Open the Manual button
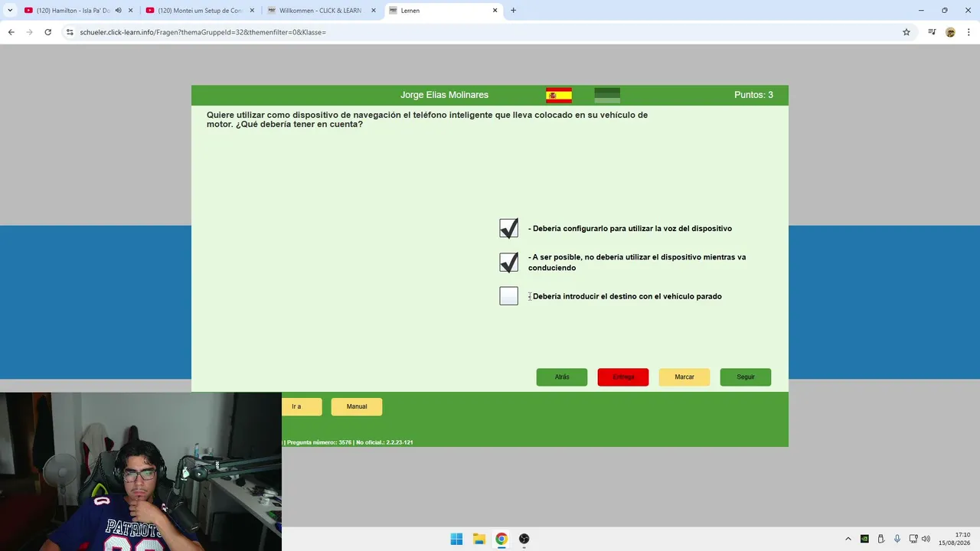Image resolution: width=980 pixels, height=551 pixels. tap(357, 406)
